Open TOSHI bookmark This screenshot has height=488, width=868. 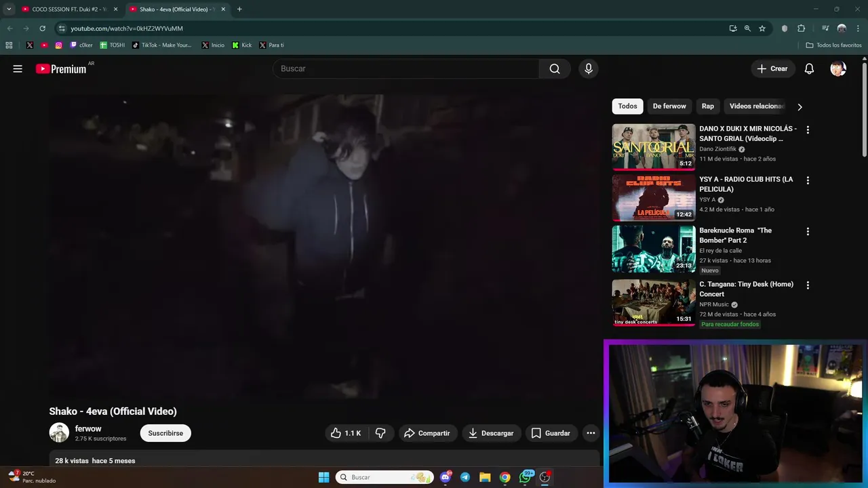point(113,45)
